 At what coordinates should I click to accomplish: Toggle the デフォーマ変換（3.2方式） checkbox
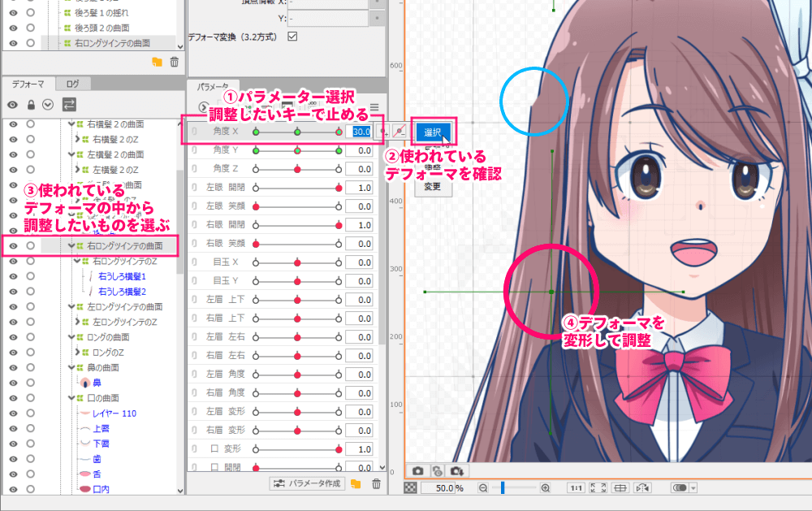[292, 37]
